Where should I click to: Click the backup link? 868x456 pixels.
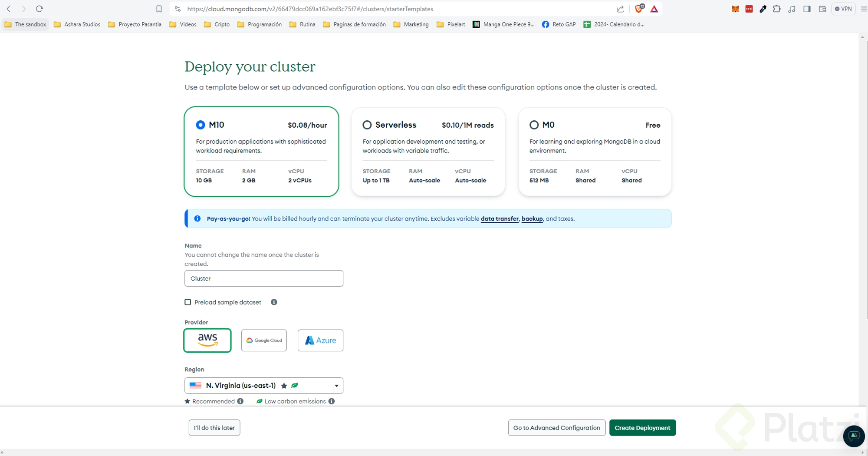click(x=532, y=219)
